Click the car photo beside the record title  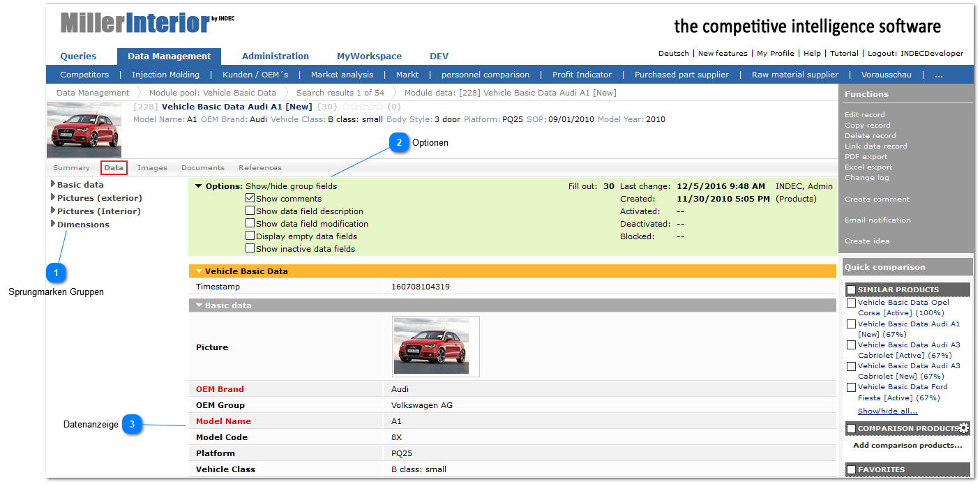(84, 130)
